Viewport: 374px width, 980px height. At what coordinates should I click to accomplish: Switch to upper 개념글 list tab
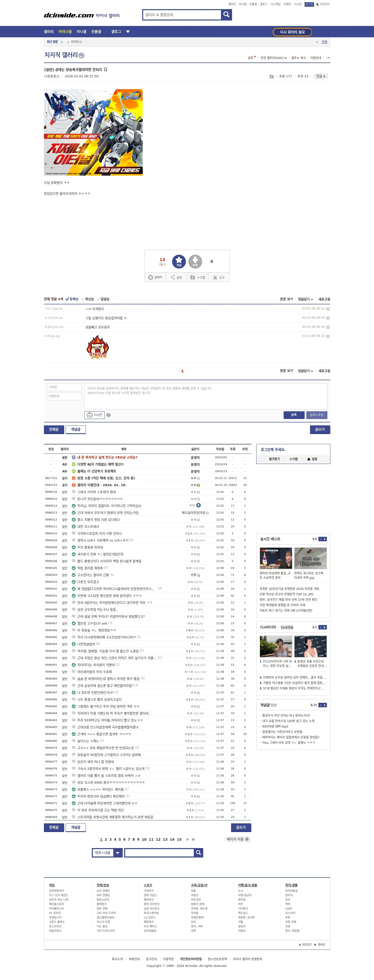point(76,430)
